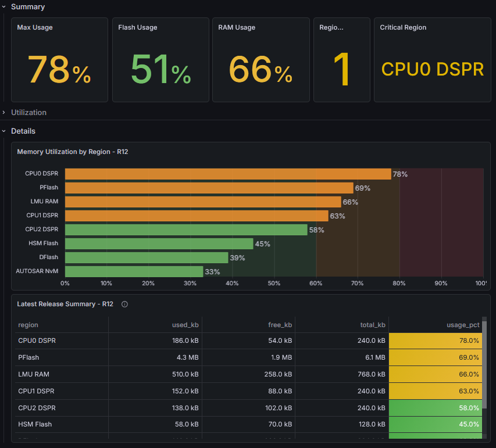Open Memory Utilization by Region panel title
The image size is (496, 448).
pyautogui.click(x=73, y=152)
